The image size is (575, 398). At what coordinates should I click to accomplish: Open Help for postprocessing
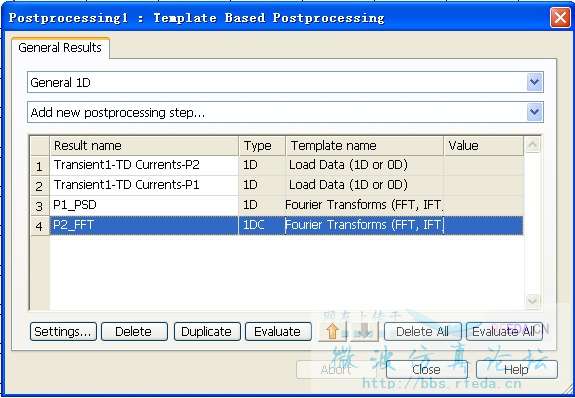click(x=517, y=369)
